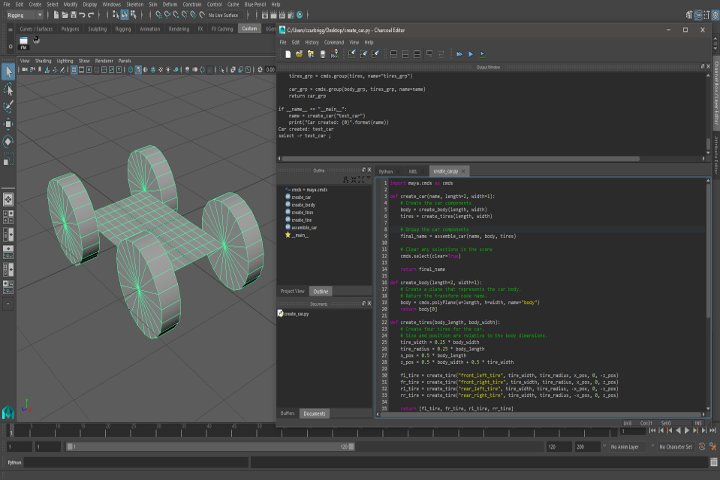Click the four-pane layout icon in left sidebar

point(8,217)
